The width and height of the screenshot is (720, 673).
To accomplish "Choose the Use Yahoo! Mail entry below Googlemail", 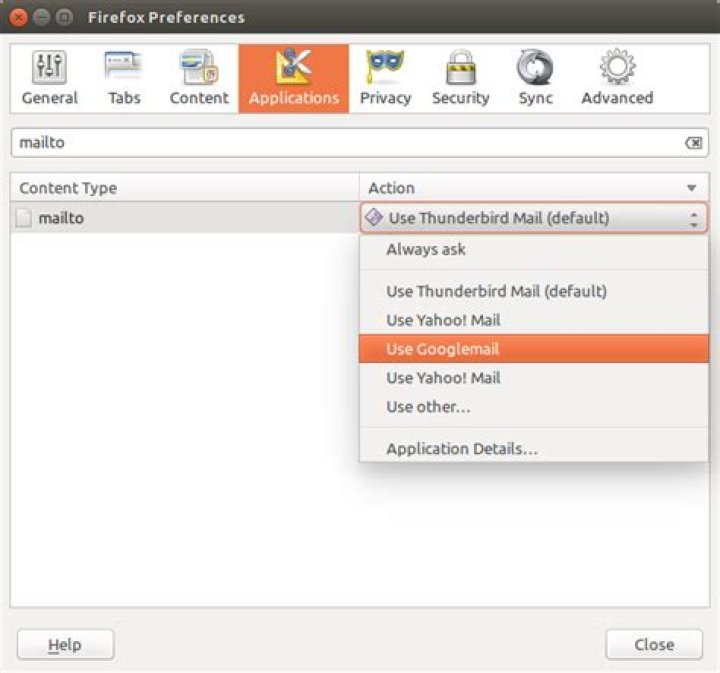I will pyautogui.click(x=534, y=378).
